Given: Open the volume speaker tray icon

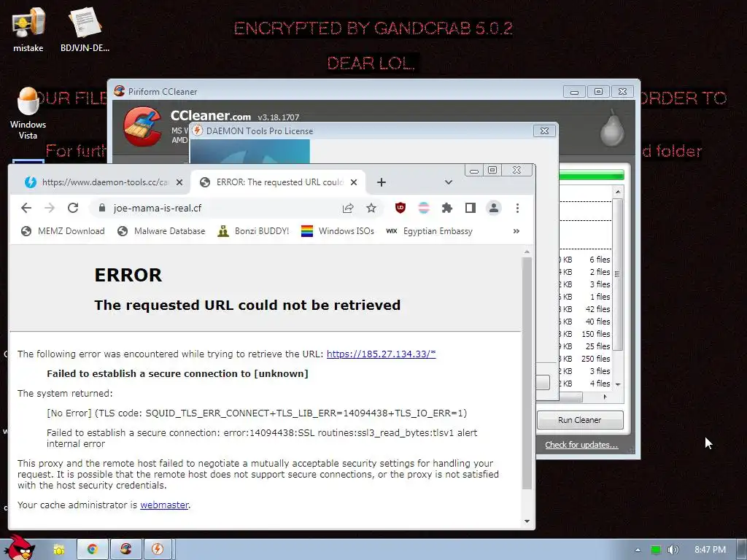Looking at the screenshot, I should click(x=673, y=550).
